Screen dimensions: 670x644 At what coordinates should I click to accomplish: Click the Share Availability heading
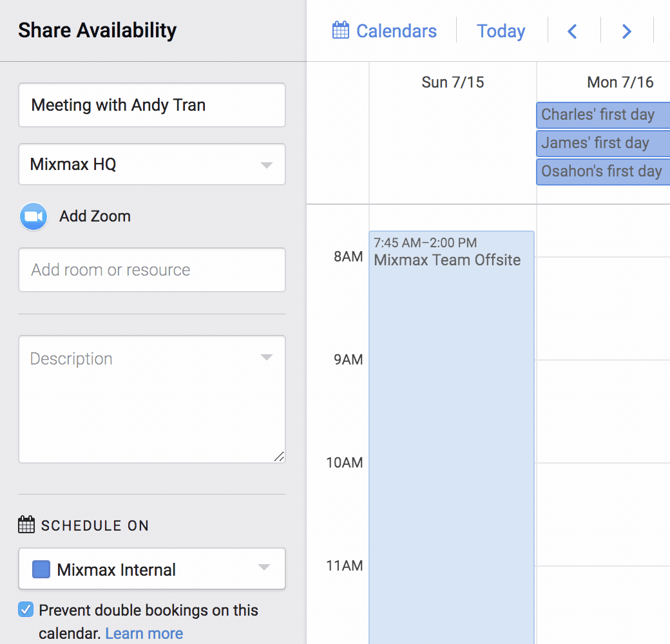coord(97,31)
